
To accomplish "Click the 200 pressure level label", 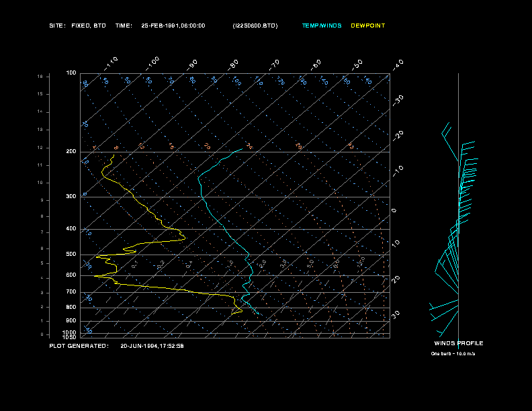I will pos(71,152).
